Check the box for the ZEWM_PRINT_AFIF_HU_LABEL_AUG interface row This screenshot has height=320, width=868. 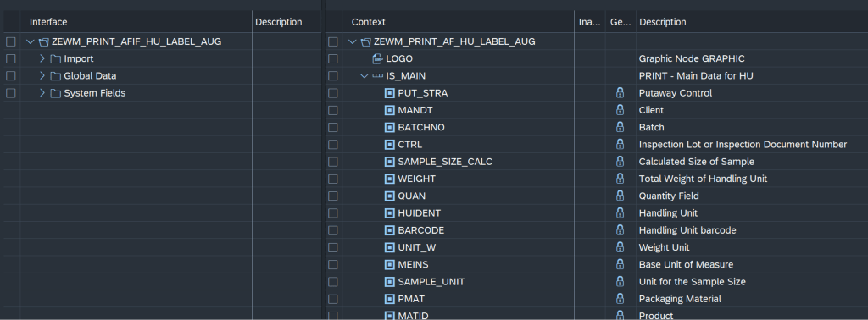click(10, 42)
